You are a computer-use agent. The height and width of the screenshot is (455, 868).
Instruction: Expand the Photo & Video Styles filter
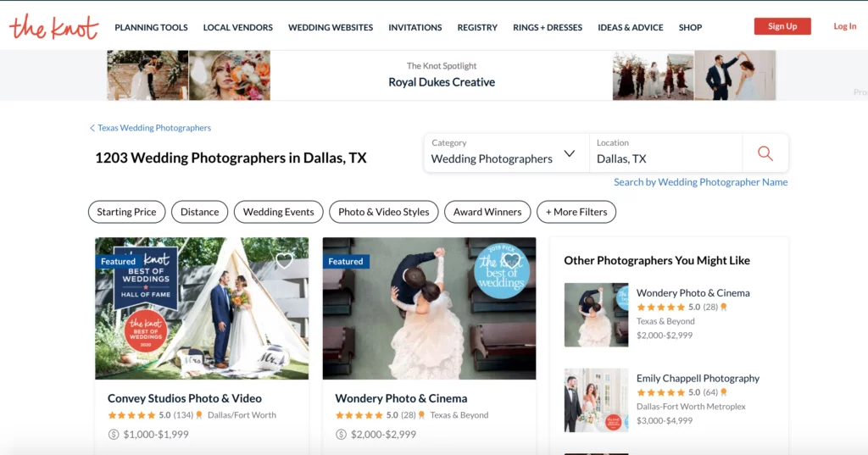point(383,212)
